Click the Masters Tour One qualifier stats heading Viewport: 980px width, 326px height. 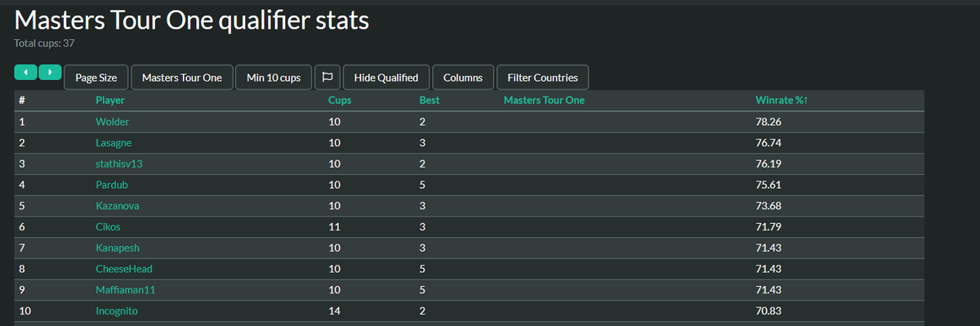pyautogui.click(x=192, y=20)
